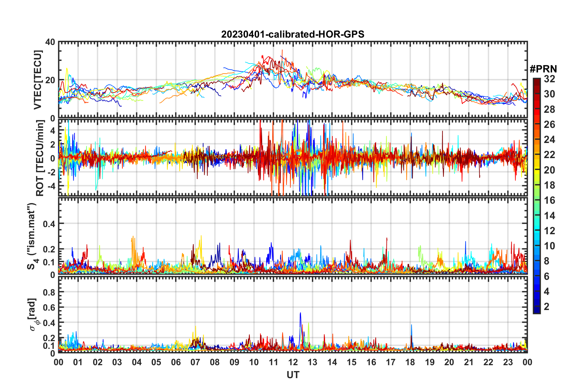Select PRN colorbar tick label 10

(x=549, y=246)
